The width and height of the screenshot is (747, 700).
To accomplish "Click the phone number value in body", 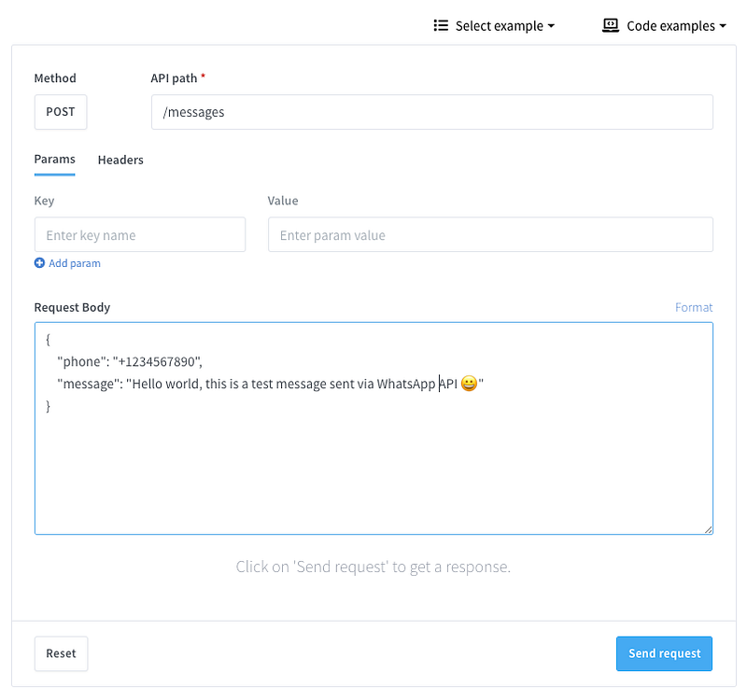I will pyautogui.click(x=159, y=361).
